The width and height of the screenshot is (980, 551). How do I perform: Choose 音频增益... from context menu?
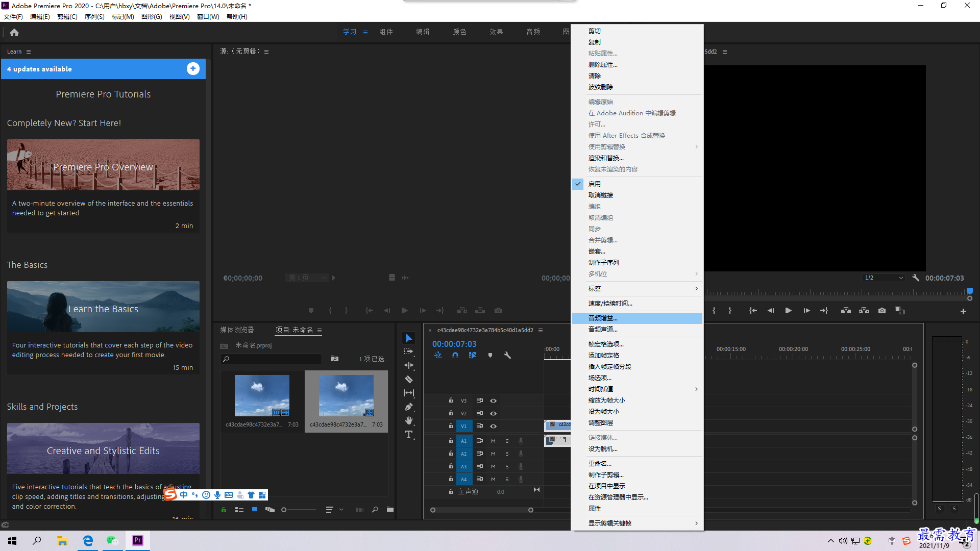pyautogui.click(x=637, y=318)
